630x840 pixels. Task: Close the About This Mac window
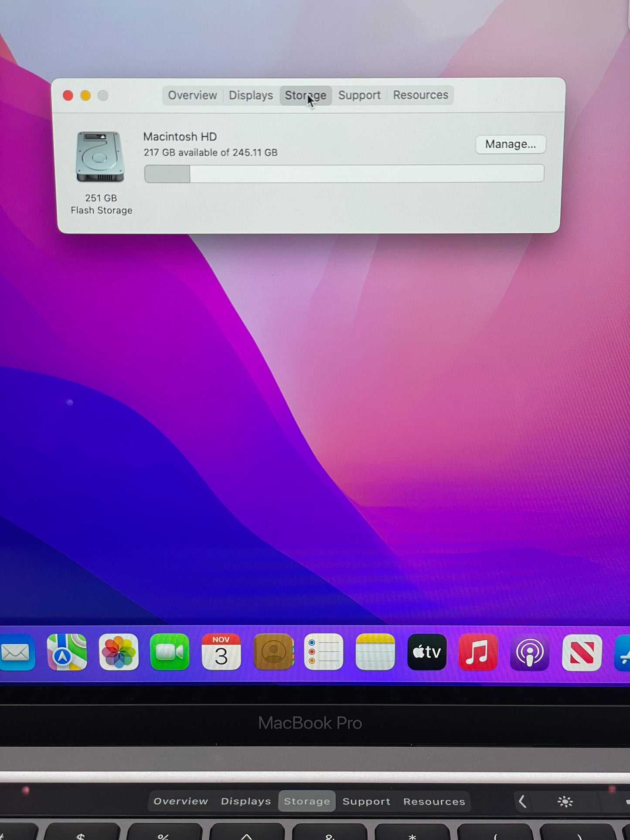click(68, 95)
